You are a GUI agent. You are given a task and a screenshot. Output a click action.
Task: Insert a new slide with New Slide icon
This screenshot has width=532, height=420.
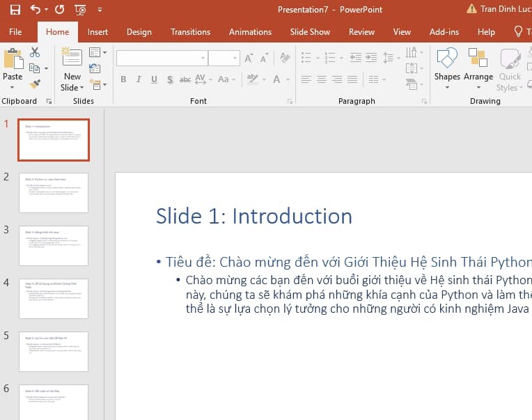[72, 56]
